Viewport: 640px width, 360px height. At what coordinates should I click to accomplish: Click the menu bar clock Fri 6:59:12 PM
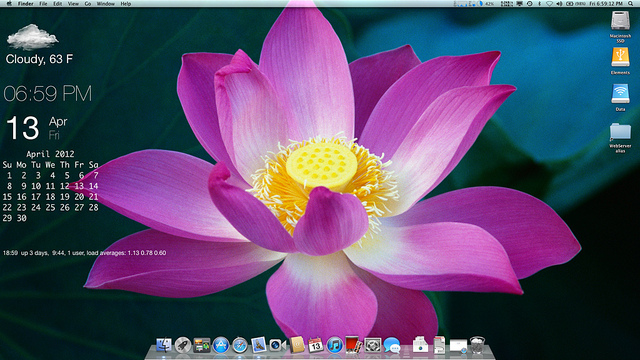(x=606, y=4)
